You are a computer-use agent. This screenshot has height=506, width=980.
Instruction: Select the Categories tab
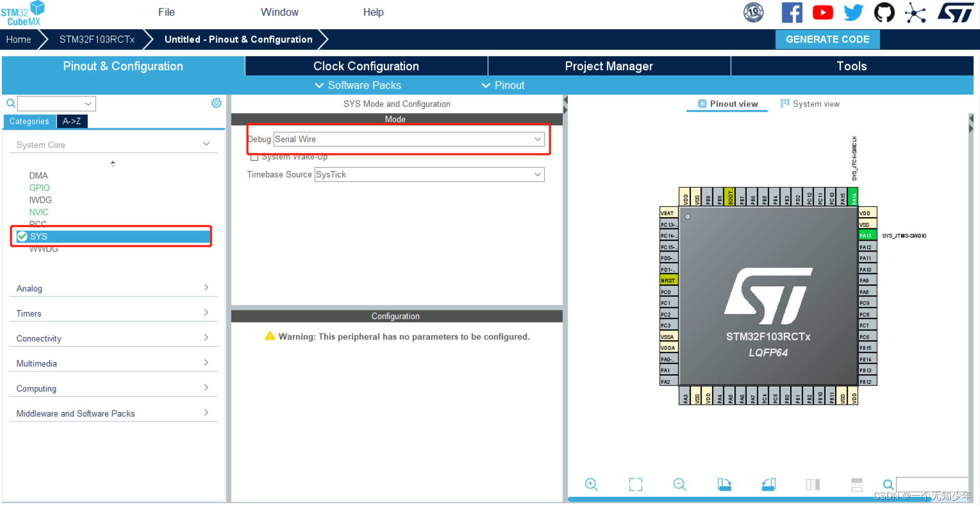click(29, 121)
